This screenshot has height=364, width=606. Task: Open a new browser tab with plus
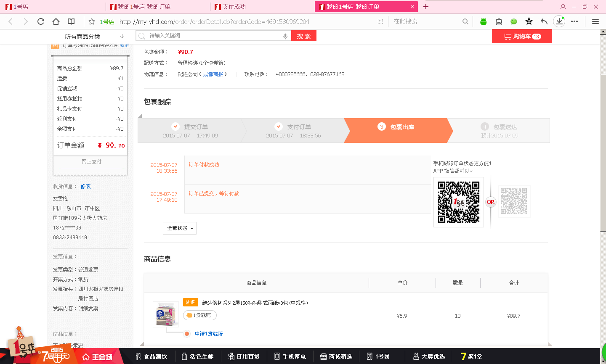pos(426,7)
